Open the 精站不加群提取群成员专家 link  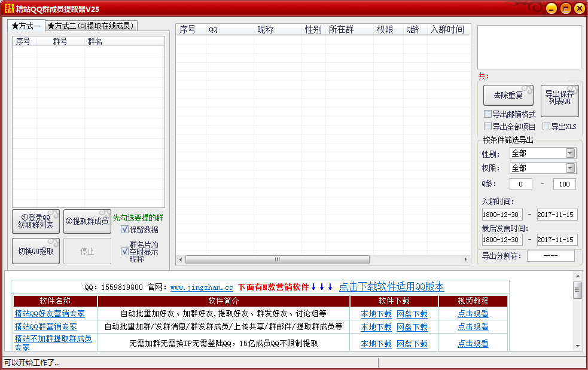tap(53, 343)
